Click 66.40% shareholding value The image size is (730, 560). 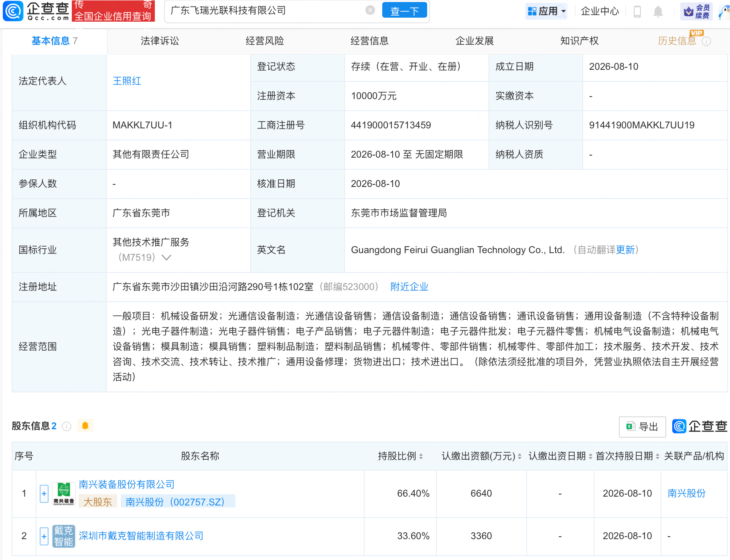413,493
